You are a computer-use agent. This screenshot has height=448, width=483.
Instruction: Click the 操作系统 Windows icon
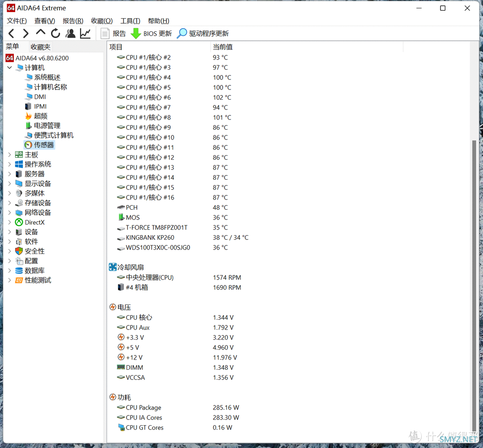click(19, 164)
